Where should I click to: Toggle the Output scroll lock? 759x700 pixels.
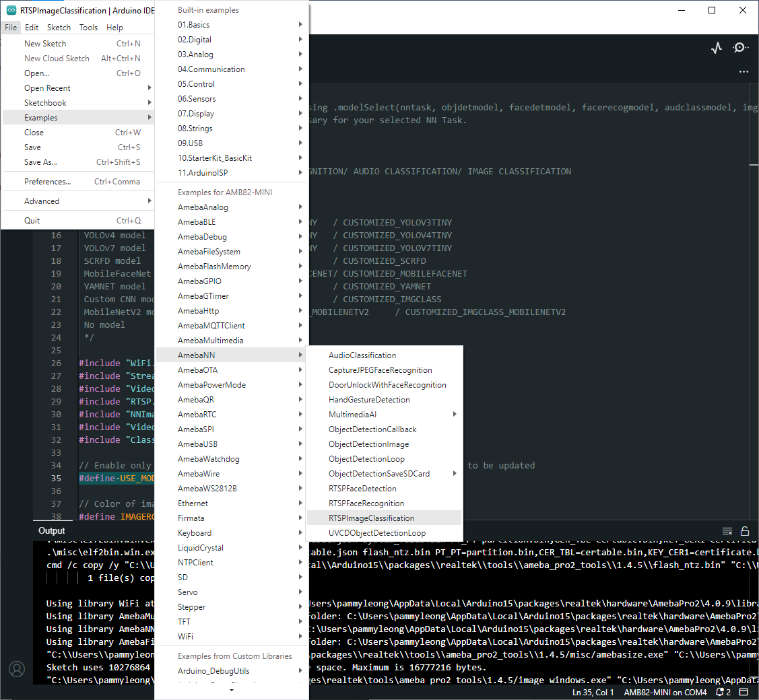(745, 531)
